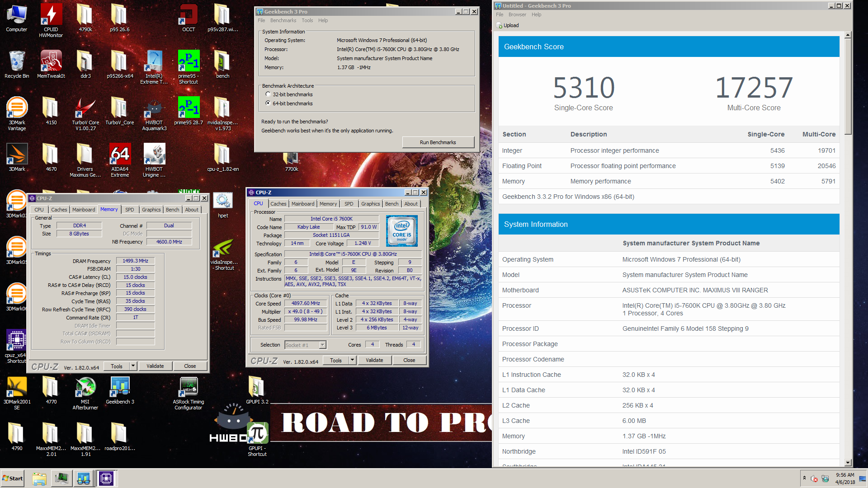Click the Run Benchmarks button
Viewport: 868px width, 488px height.
click(438, 142)
